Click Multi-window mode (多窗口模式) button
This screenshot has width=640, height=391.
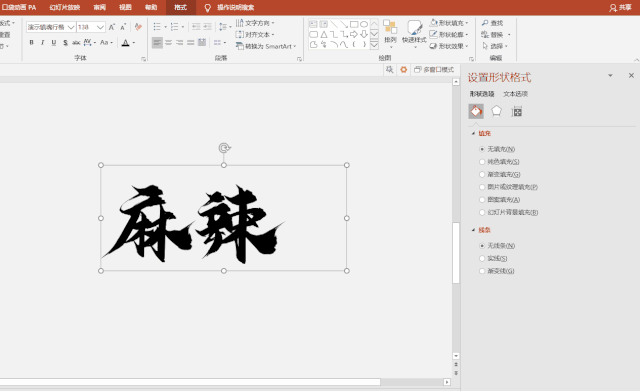pos(434,70)
